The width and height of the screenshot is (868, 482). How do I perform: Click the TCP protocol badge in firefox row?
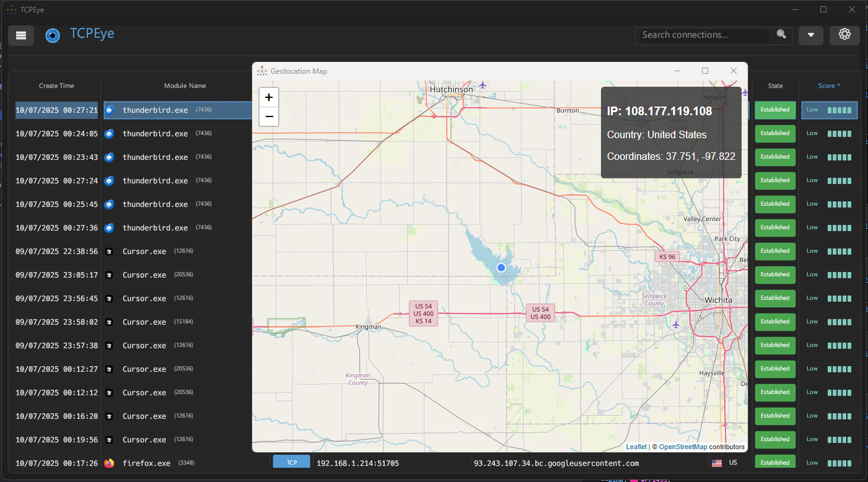291,462
